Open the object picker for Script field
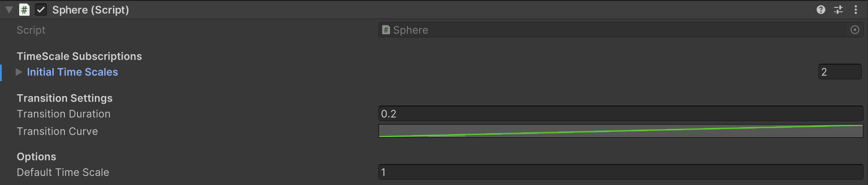Image resolution: width=868 pixels, height=185 pixels. pos(855,30)
